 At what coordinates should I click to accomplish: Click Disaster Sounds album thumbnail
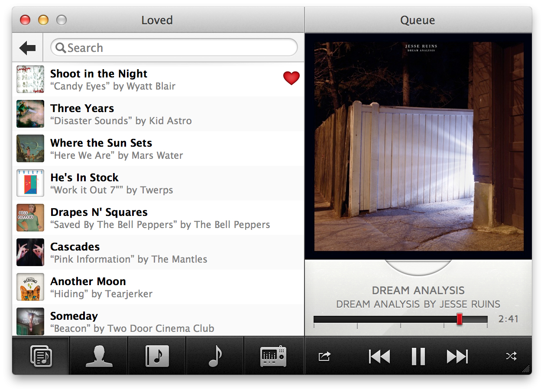(30, 114)
